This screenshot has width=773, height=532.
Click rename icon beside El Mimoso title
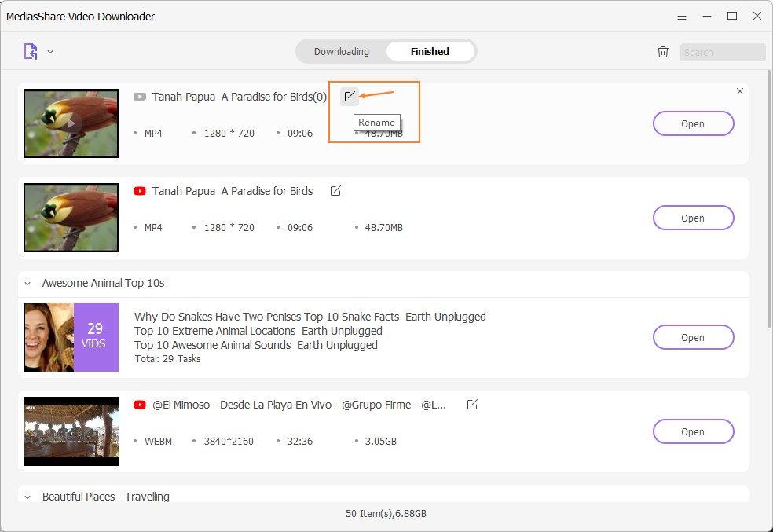(x=472, y=405)
